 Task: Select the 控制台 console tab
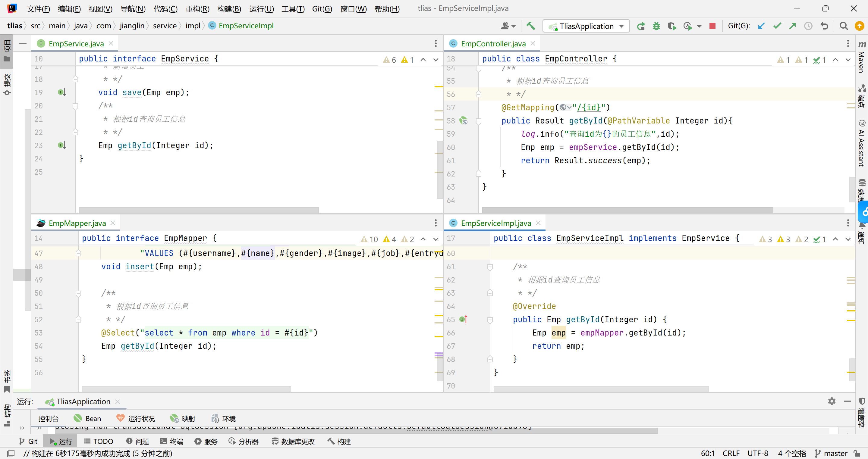[48, 418]
